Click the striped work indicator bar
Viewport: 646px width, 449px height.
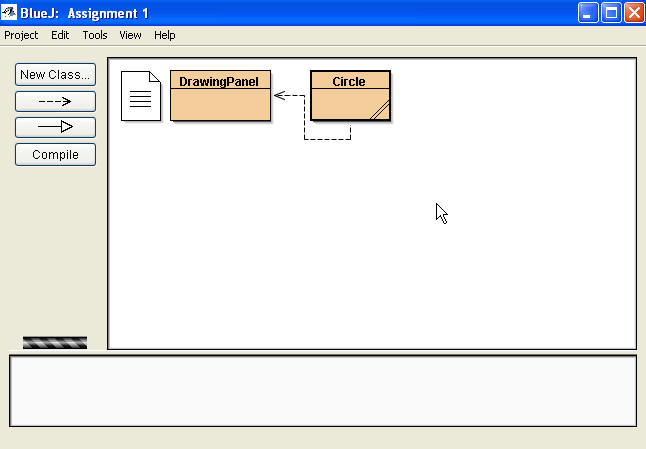click(55, 342)
